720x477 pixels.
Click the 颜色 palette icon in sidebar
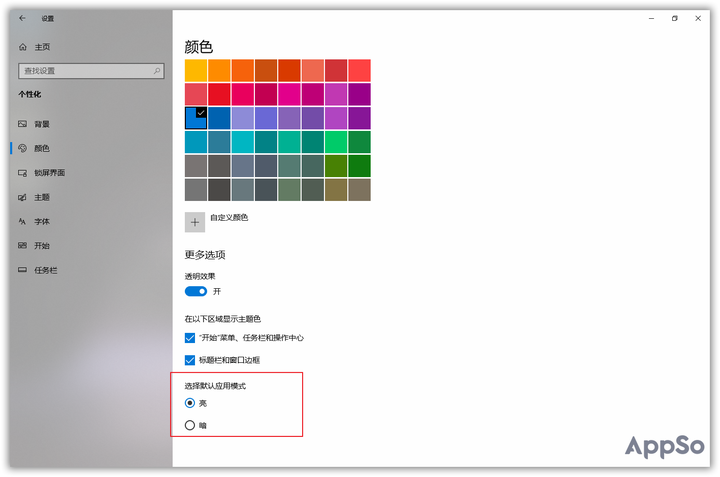click(x=22, y=148)
